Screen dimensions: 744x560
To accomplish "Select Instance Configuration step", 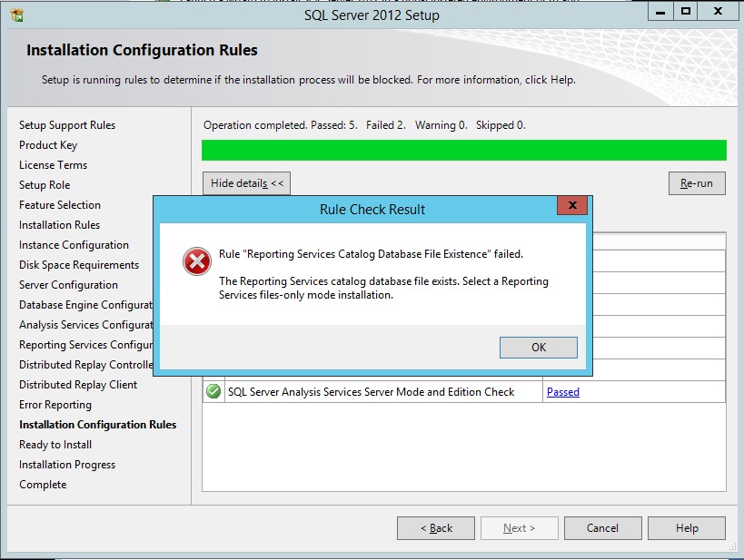I will pyautogui.click(x=74, y=245).
